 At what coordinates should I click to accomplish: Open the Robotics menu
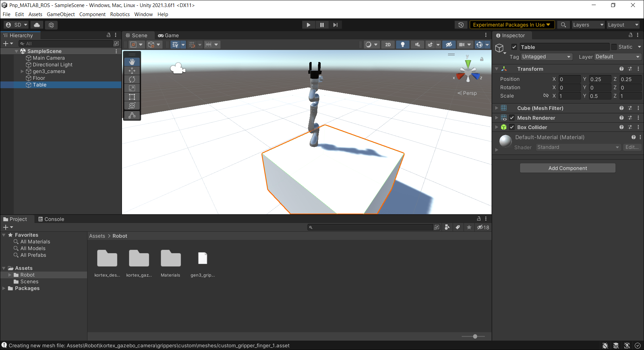coord(120,14)
